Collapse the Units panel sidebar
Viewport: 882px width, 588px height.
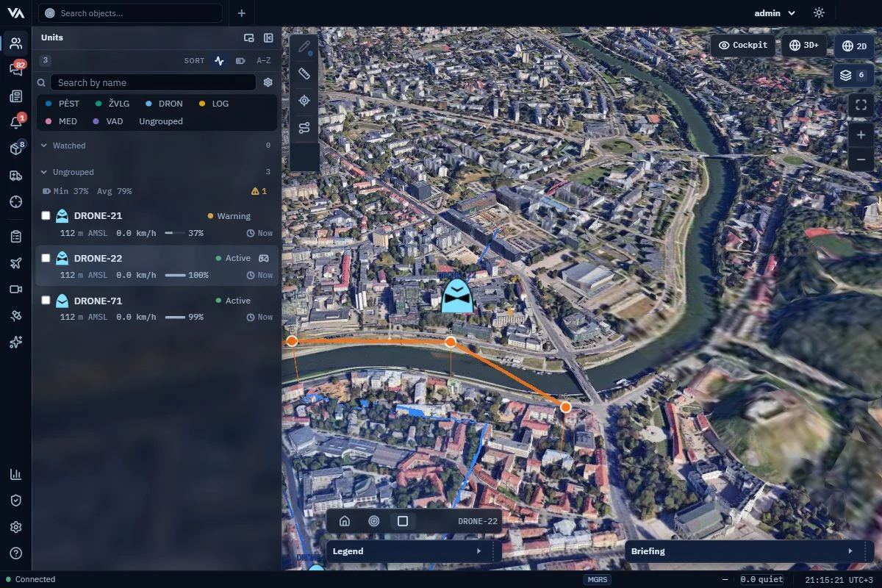268,38
